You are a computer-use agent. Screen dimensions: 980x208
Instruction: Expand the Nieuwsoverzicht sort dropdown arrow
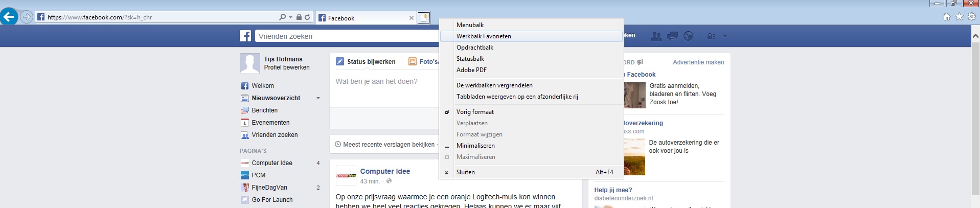tap(318, 98)
